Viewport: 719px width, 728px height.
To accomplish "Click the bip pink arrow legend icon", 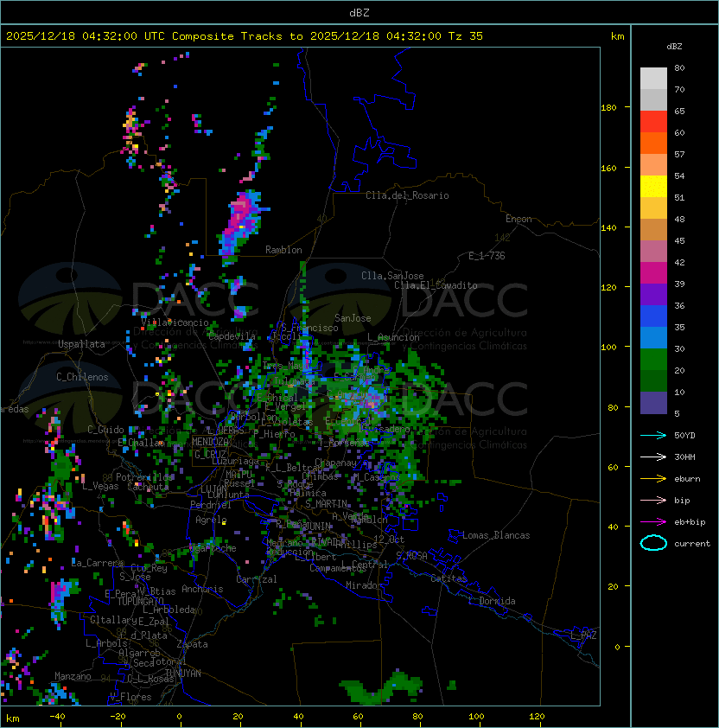I will pyautogui.click(x=653, y=501).
